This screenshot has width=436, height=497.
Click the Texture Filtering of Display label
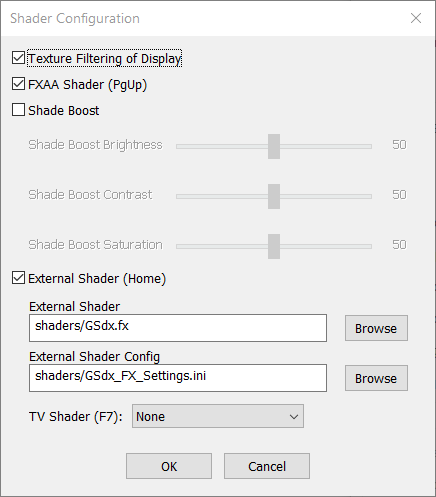[x=105, y=59]
